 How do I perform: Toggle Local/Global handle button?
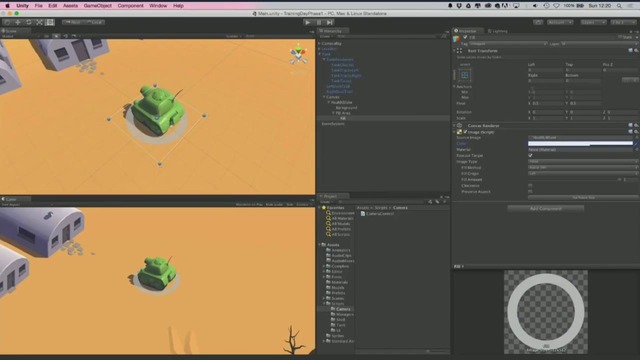click(x=94, y=22)
